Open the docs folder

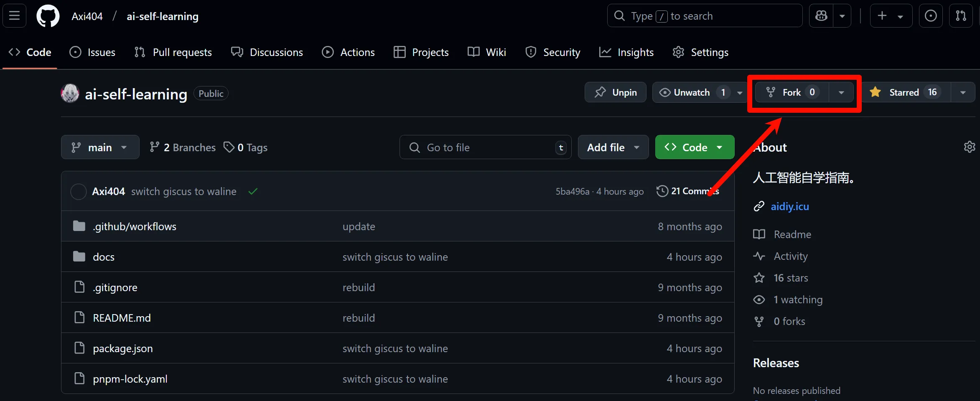point(104,257)
